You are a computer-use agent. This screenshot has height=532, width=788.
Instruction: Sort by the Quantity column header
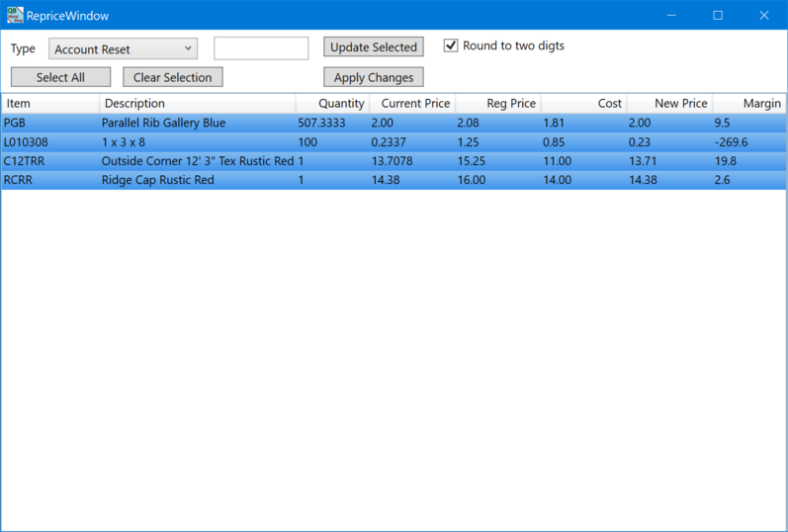331,103
